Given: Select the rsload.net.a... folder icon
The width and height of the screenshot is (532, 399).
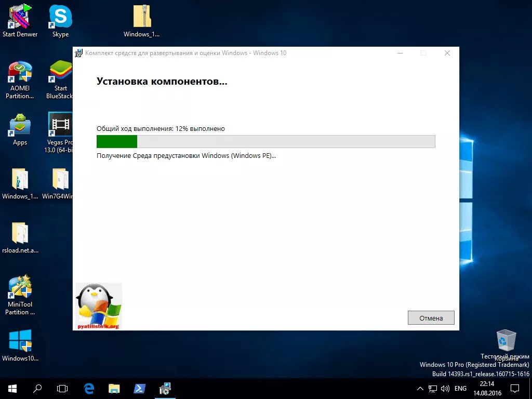Looking at the screenshot, I should (20, 237).
